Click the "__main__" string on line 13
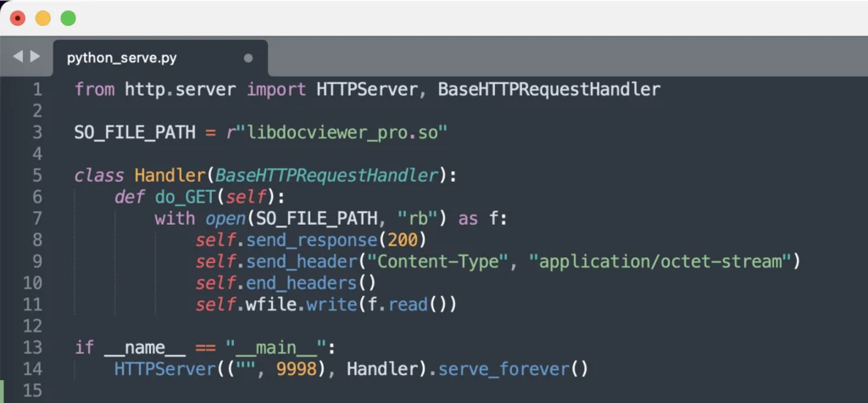Viewport: 868px width, 403px height. pos(281,347)
